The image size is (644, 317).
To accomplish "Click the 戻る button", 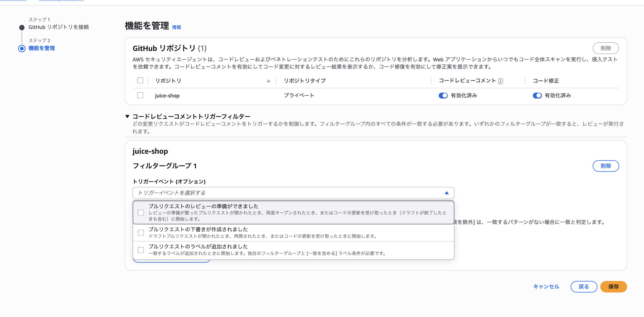I will [584, 287].
